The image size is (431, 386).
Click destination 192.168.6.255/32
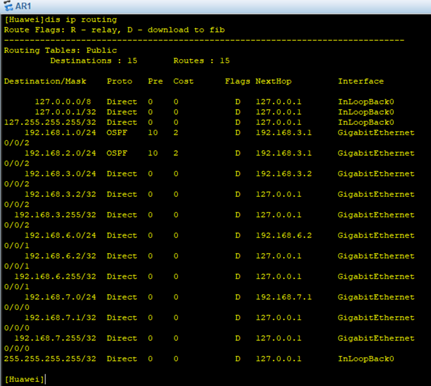pyautogui.click(x=55, y=277)
